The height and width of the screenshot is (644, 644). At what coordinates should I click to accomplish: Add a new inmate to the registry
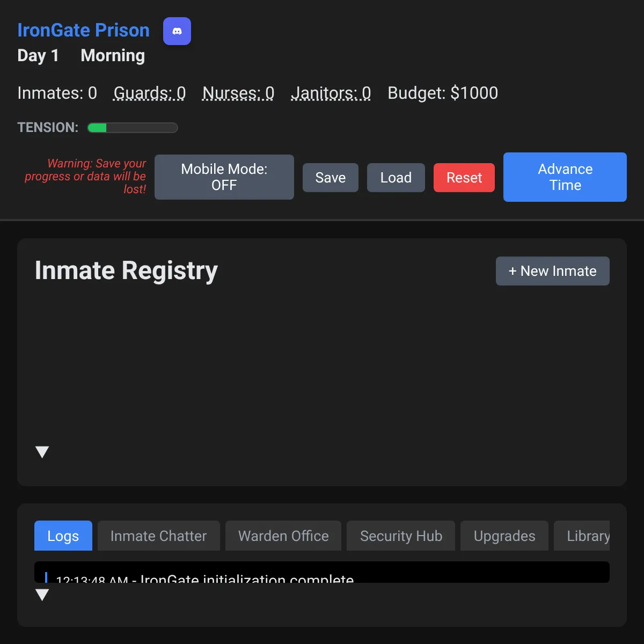point(552,271)
